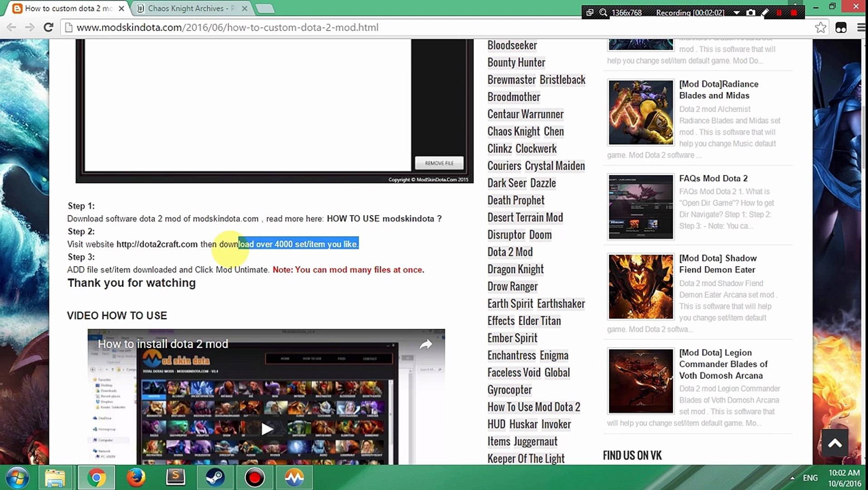
Task: Visit the 'How To Use Mod Dota 2' category
Action: pos(534,407)
